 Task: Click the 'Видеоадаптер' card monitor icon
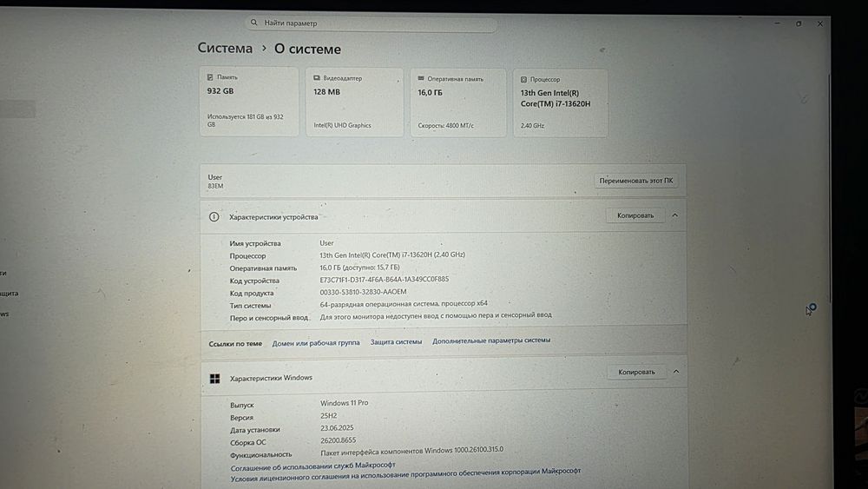[x=317, y=78]
